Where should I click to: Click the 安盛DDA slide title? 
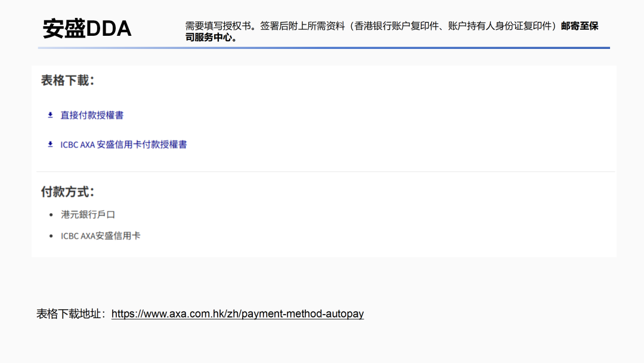tap(87, 29)
